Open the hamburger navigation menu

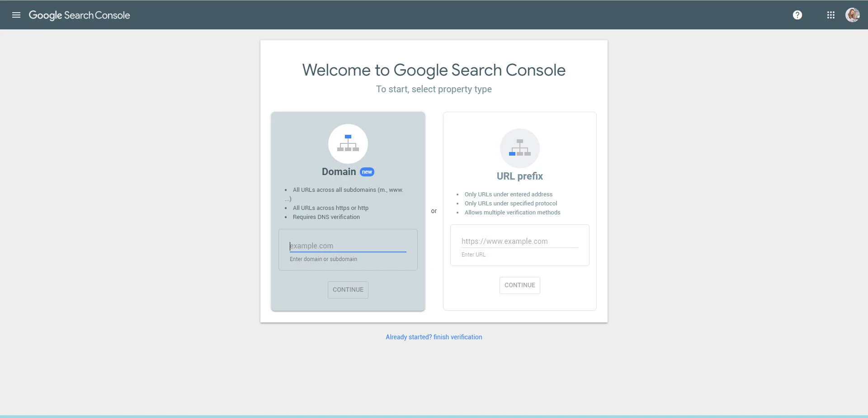coord(16,15)
